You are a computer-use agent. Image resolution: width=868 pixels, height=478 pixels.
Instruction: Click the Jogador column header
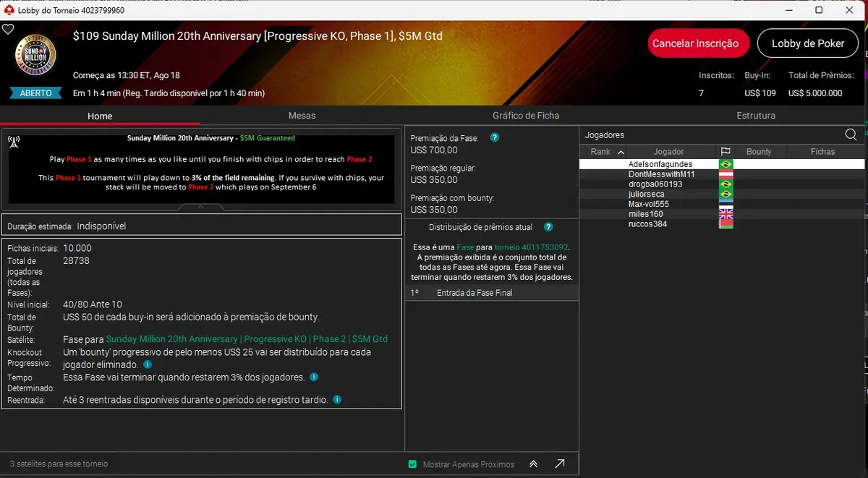click(668, 152)
